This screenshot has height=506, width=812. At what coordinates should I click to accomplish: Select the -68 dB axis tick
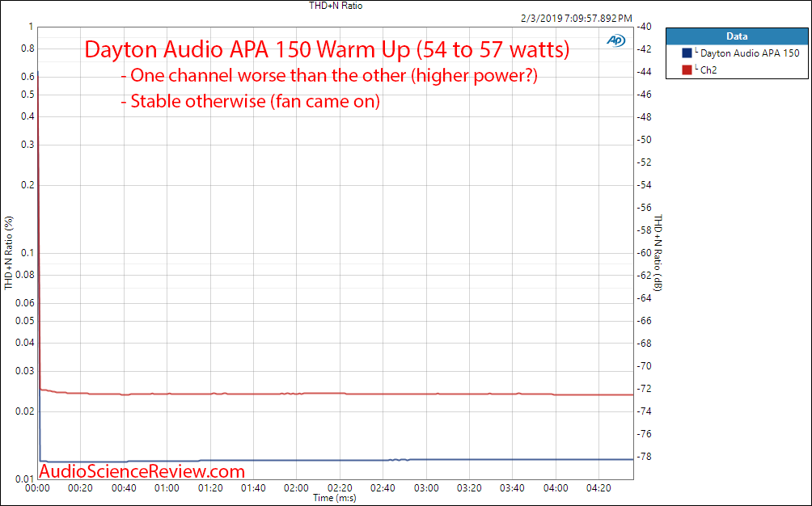click(645, 344)
